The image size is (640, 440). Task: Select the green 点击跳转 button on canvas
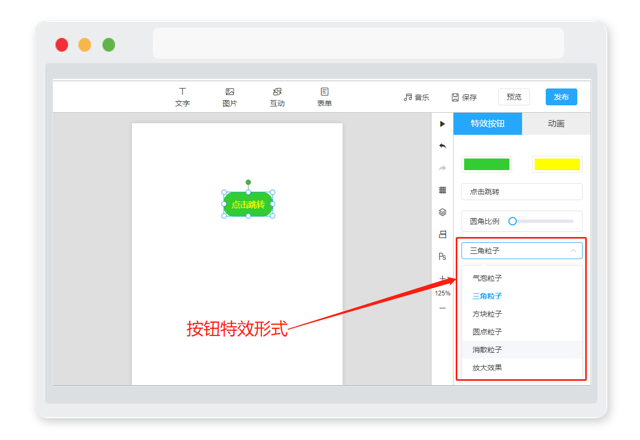(248, 204)
